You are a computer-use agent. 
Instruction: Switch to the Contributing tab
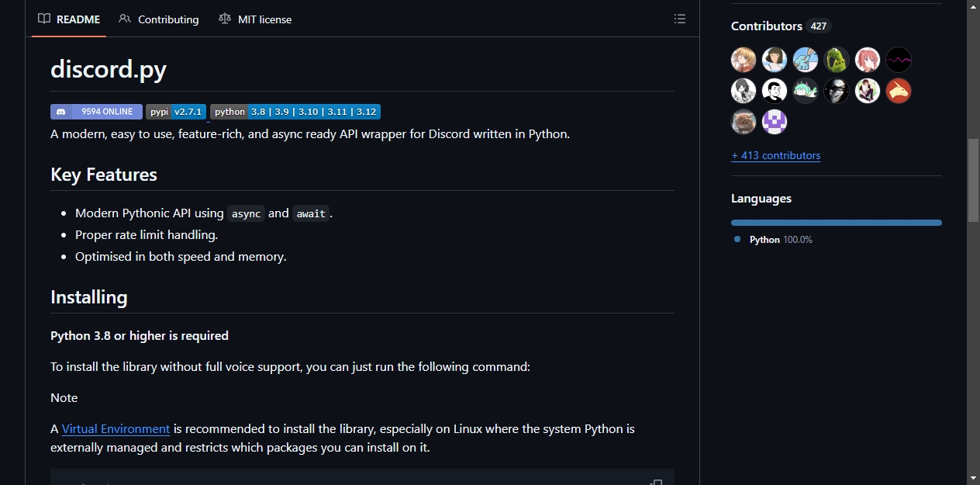click(x=159, y=19)
